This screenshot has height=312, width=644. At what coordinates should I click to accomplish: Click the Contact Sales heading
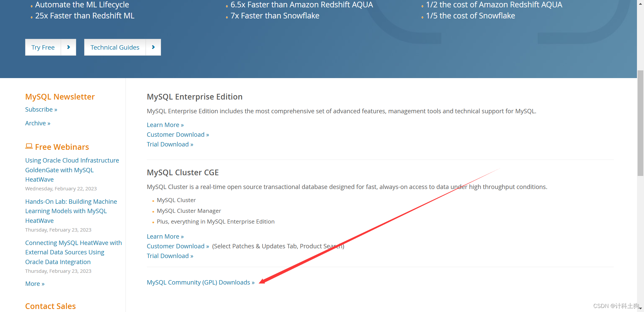coord(50,306)
